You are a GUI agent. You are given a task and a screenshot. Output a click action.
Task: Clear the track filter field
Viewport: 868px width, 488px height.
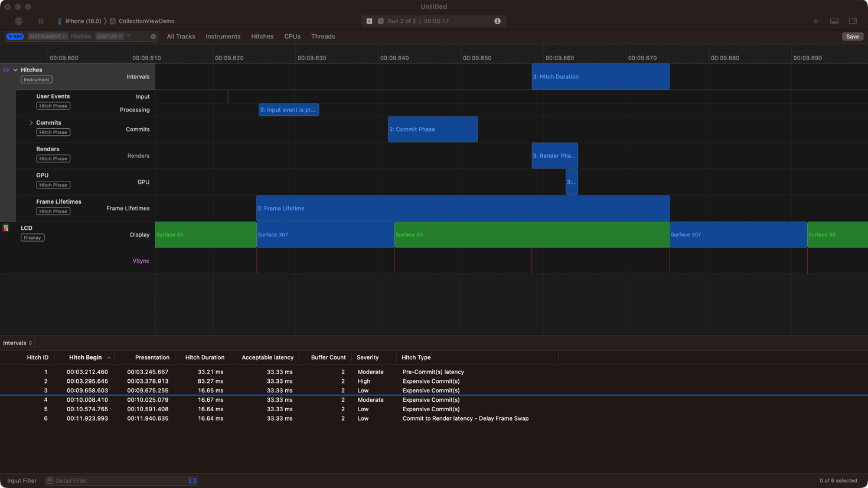coord(154,37)
